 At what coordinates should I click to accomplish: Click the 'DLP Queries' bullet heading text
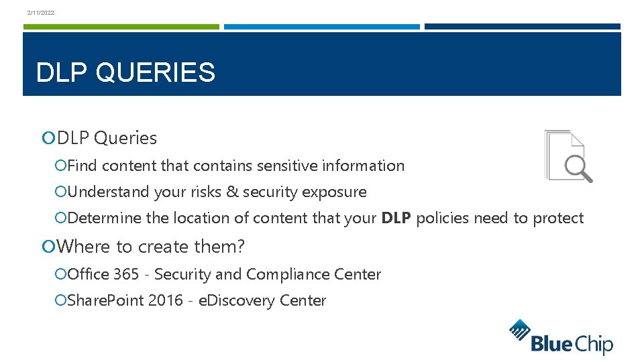(x=107, y=138)
